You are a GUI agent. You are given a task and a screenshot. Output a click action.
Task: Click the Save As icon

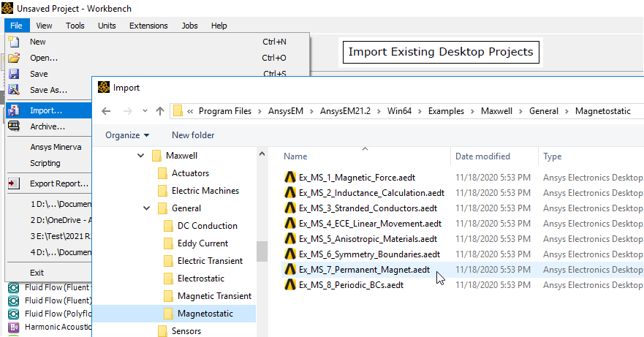14,90
